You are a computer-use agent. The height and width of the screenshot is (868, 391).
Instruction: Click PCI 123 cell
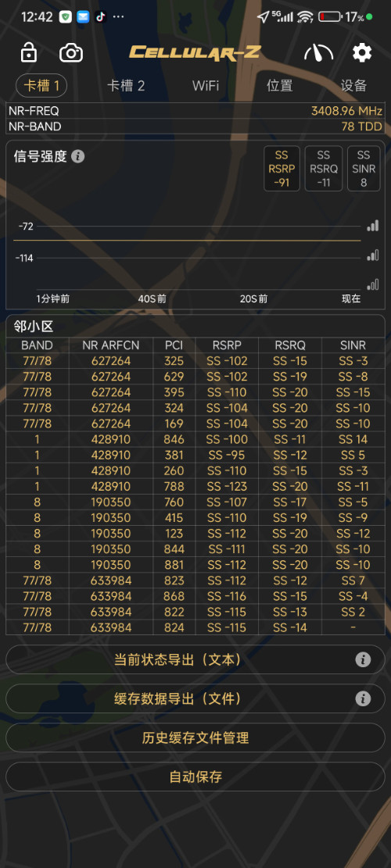click(174, 534)
